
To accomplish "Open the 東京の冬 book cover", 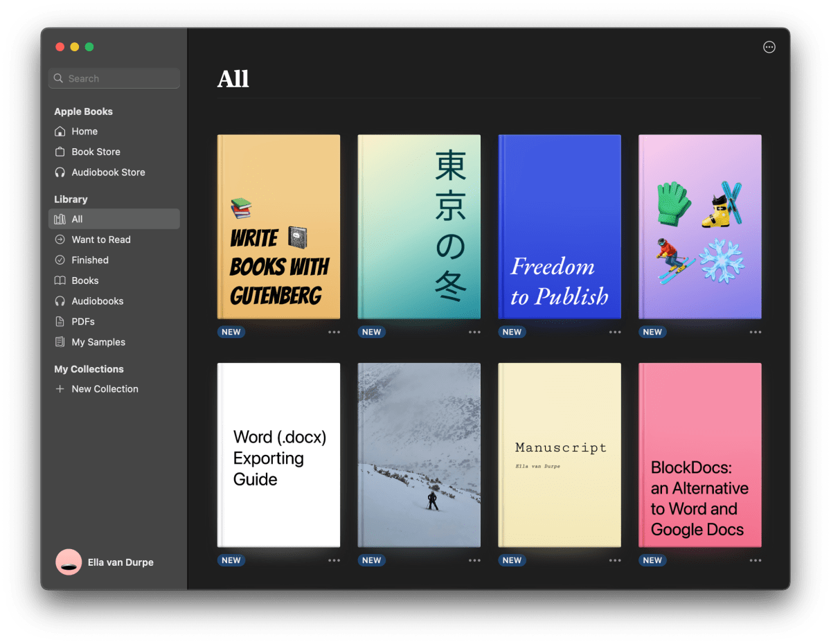I will (x=418, y=227).
